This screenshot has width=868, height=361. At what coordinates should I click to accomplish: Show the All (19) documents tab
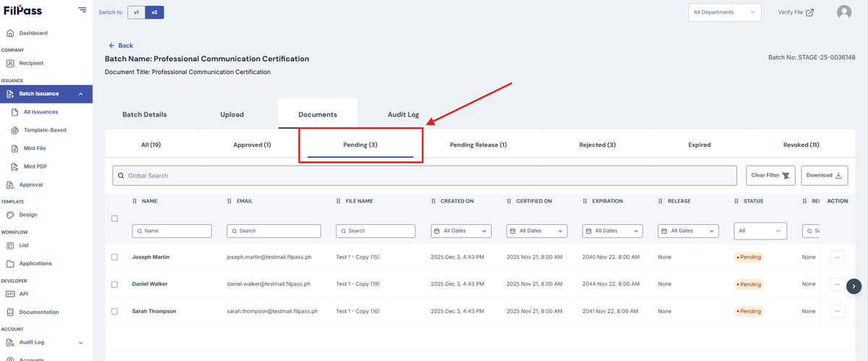click(150, 145)
